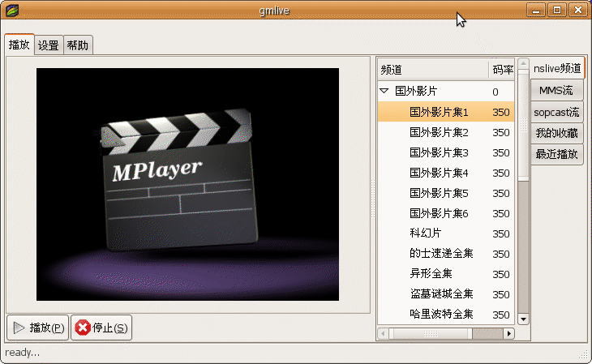Open the 设置 tab
The width and height of the screenshot is (592, 364).
click(x=49, y=45)
